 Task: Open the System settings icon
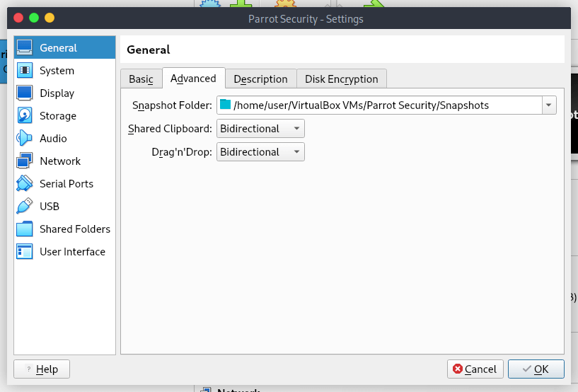click(x=25, y=71)
